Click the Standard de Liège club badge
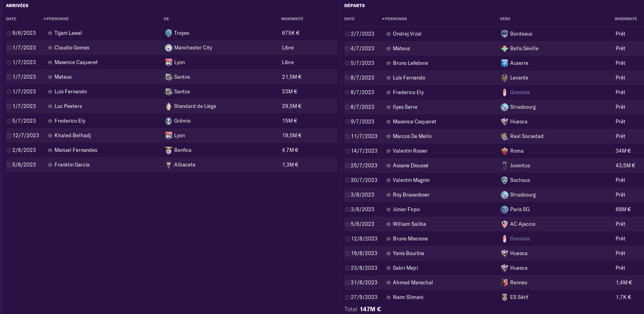Screen dimensions: 644x314 coord(169,106)
